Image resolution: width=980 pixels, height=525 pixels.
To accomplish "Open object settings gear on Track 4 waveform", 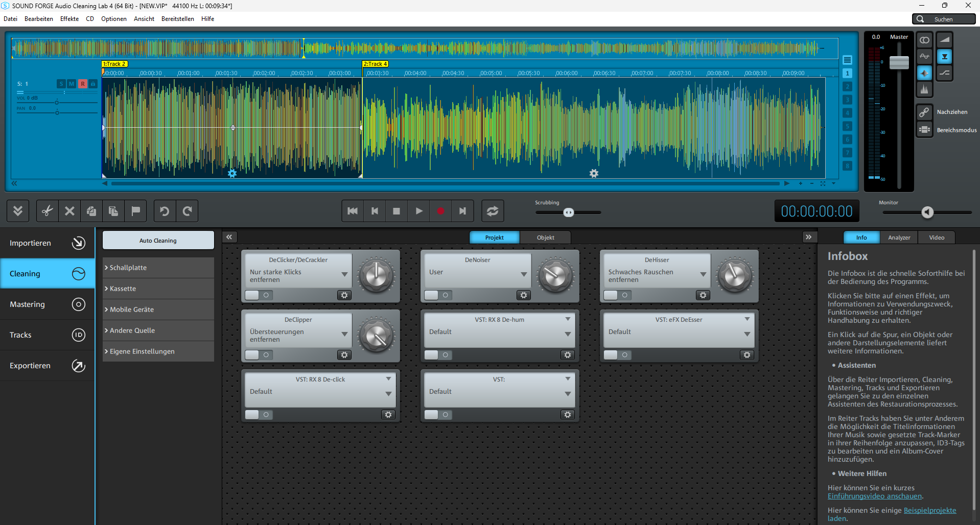I will [594, 174].
